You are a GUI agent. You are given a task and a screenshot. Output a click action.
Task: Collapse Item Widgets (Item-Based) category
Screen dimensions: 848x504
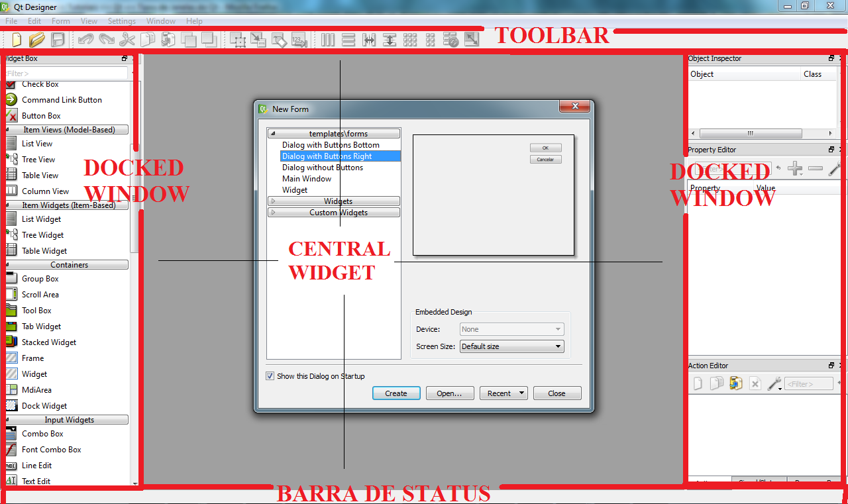66,205
